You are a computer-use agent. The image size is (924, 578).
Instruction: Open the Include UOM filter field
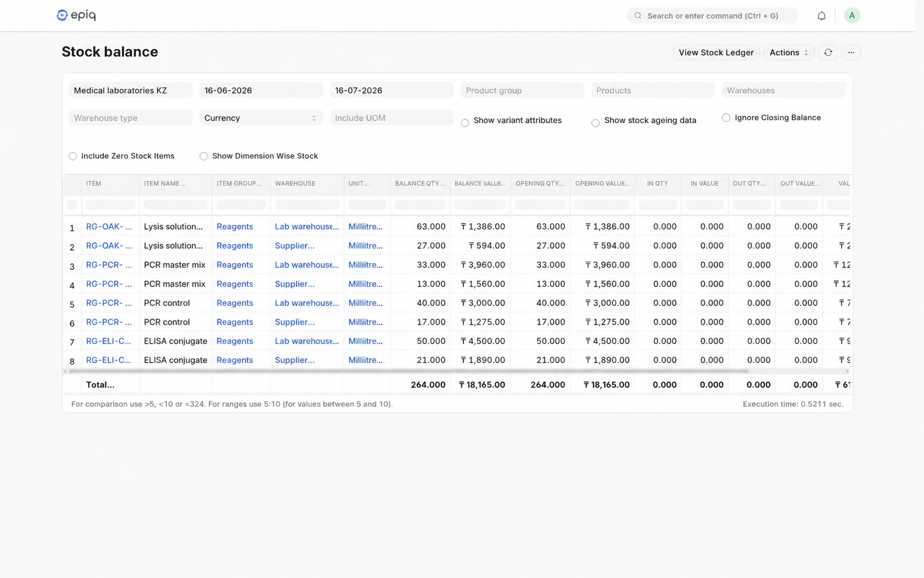click(392, 118)
